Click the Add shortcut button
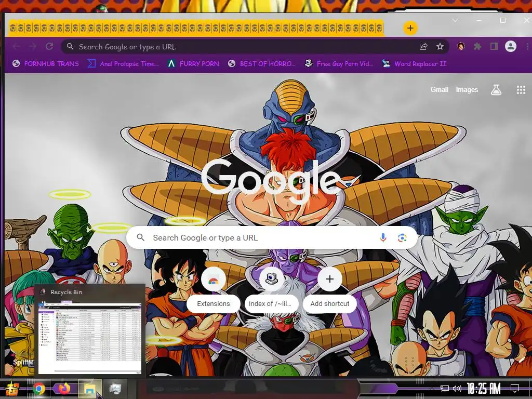Viewport: 532px width, 399px height. pyautogui.click(x=330, y=290)
